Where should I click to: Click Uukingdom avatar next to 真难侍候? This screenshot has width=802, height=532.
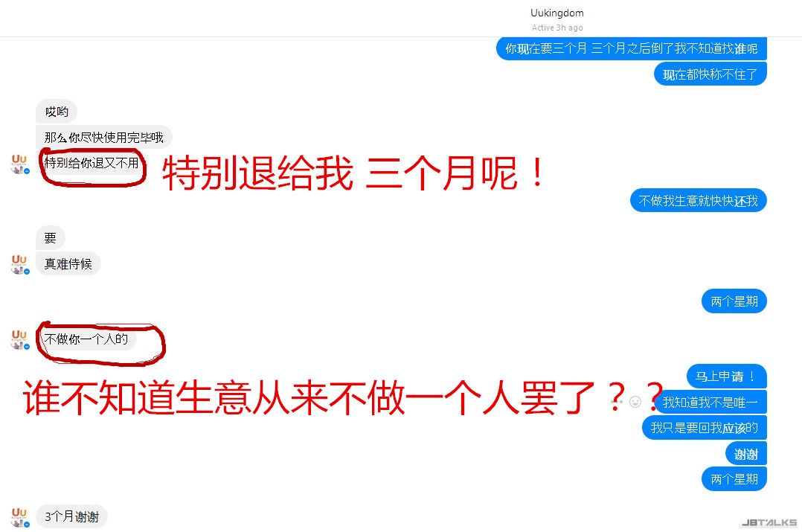(x=20, y=264)
